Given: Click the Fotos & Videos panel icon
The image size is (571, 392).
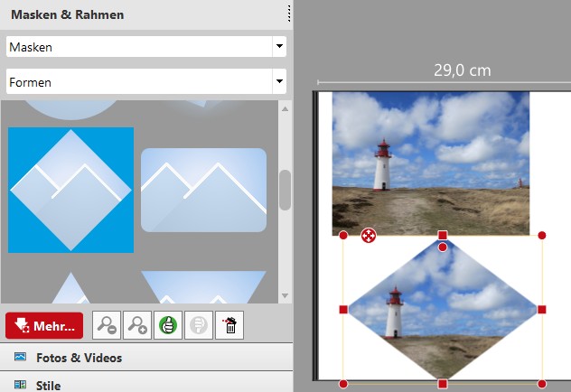Looking at the screenshot, I should click(x=20, y=357).
